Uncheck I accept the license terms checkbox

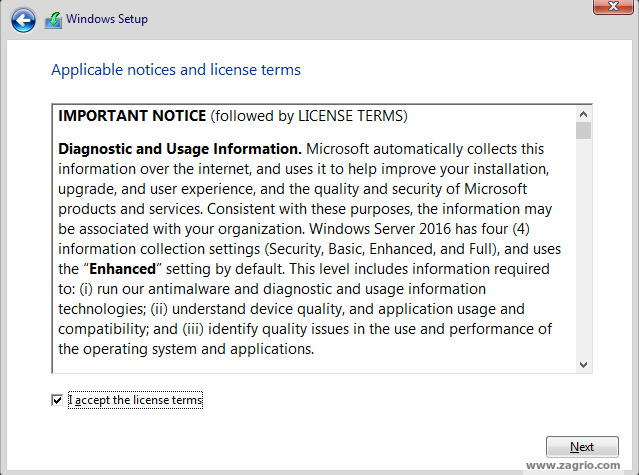57,400
